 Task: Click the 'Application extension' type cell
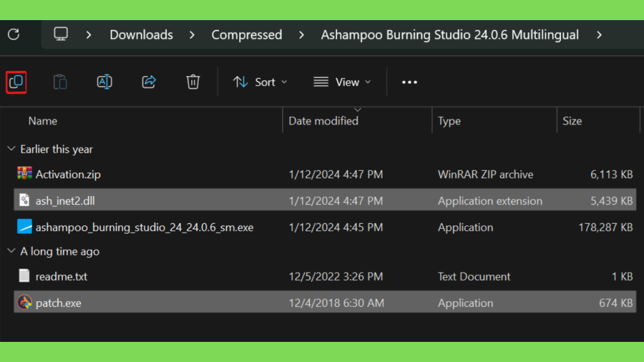[x=490, y=200]
